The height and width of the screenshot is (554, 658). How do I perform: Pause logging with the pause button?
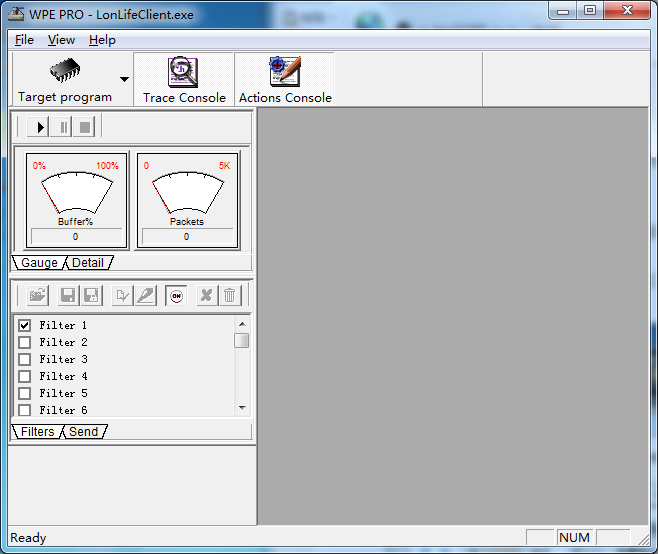[61, 127]
